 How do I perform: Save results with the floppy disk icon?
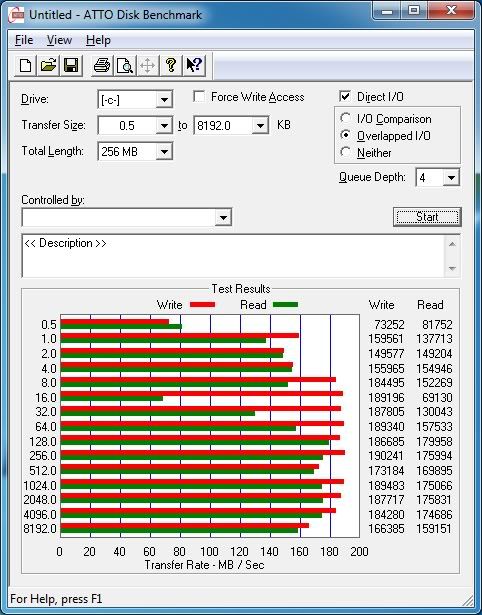(x=71, y=65)
